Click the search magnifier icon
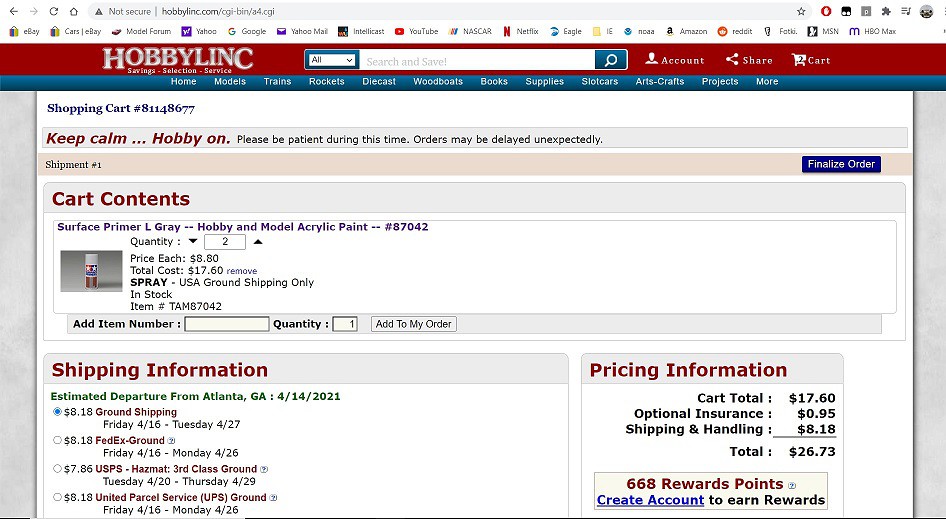The width and height of the screenshot is (946, 519). [x=610, y=60]
